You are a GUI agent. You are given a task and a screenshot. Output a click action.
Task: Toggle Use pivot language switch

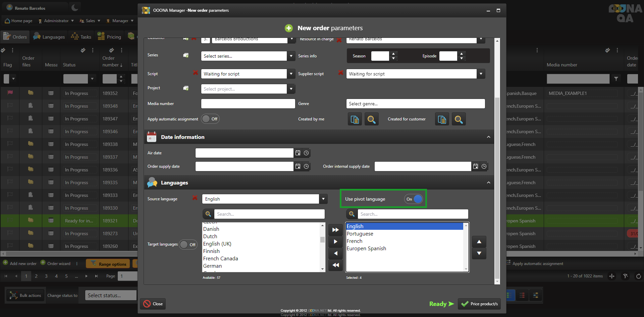[x=414, y=199]
